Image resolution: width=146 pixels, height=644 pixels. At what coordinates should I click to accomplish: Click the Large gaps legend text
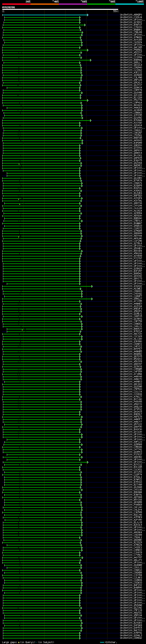click(x=28, y=642)
